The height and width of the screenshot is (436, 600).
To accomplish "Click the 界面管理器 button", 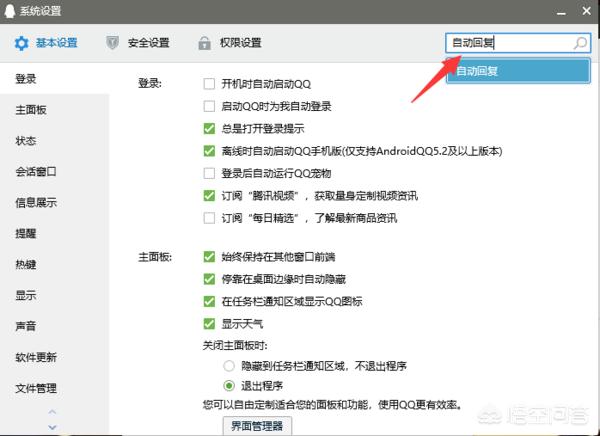I will click(x=257, y=426).
